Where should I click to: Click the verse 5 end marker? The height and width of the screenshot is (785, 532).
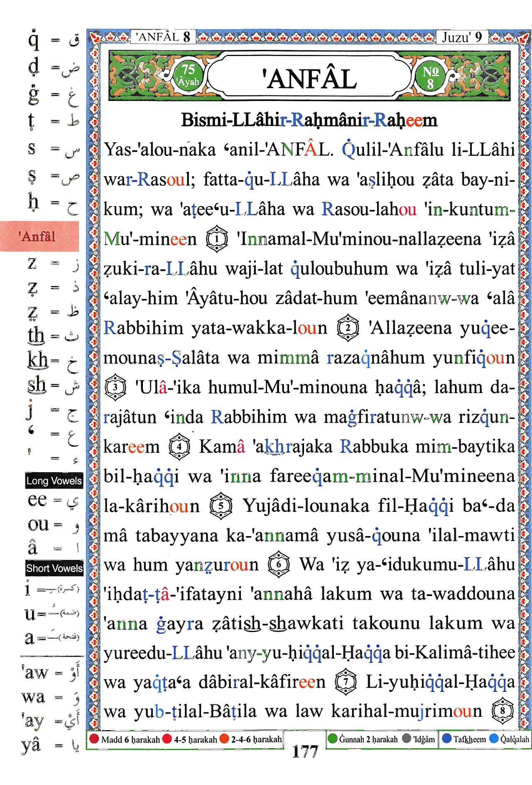pyautogui.click(x=221, y=506)
